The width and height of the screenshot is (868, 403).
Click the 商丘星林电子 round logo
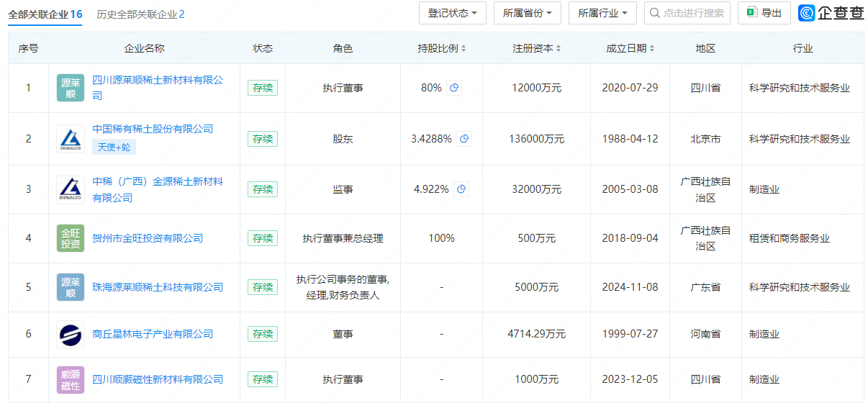71,334
